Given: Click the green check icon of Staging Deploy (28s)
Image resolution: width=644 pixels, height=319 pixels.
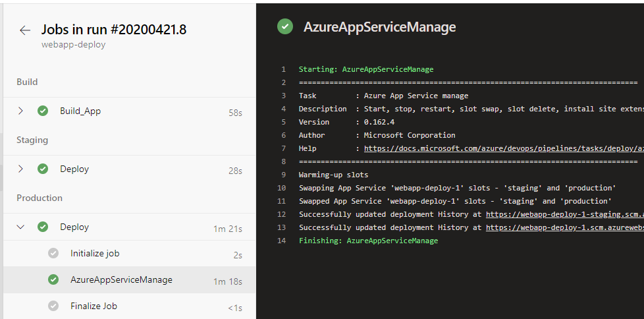Looking at the screenshot, I should (x=43, y=169).
